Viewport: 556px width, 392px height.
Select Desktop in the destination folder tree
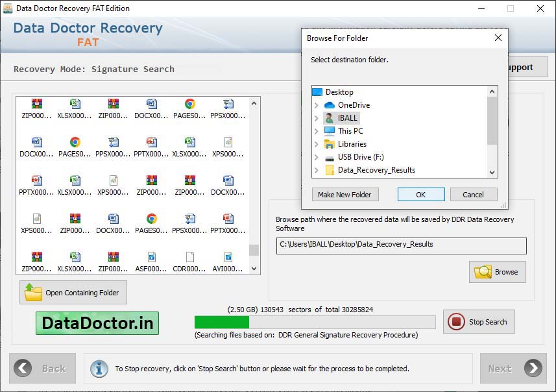click(341, 92)
